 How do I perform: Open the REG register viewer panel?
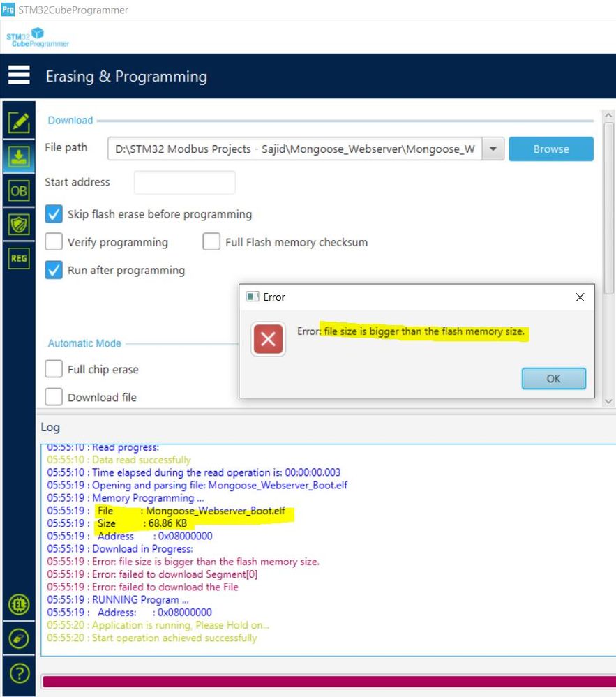tap(19, 257)
